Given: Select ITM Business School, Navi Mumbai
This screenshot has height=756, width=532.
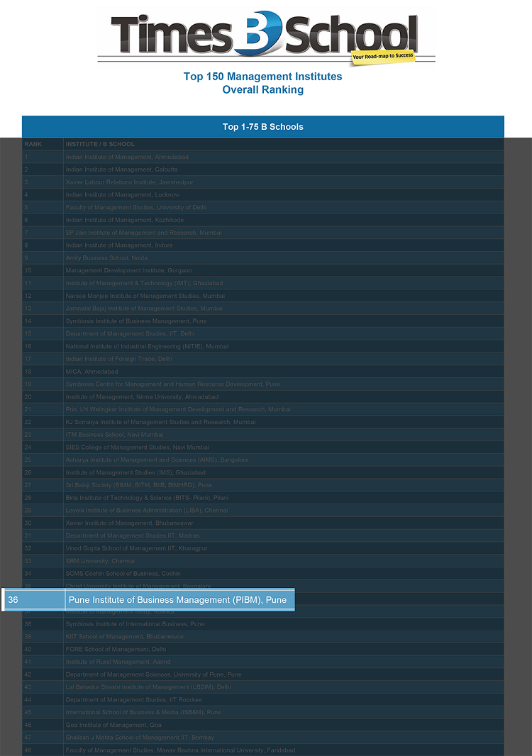Looking at the screenshot, I should 115,435.
